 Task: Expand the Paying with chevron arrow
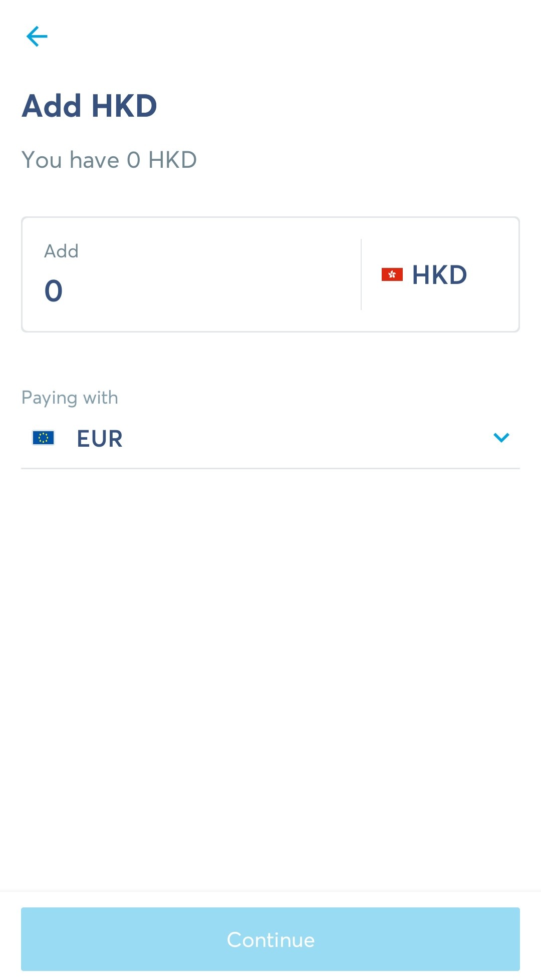(501, 438)
